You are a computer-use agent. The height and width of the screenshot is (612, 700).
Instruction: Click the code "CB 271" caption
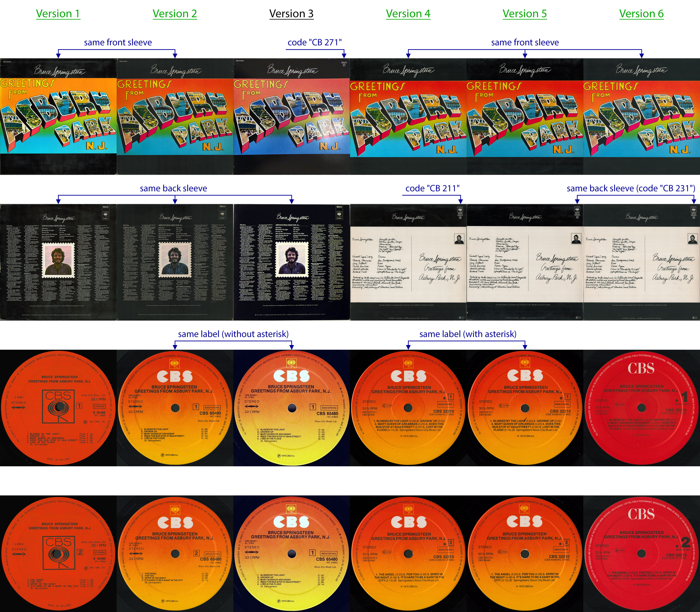[x=315, y=42]
